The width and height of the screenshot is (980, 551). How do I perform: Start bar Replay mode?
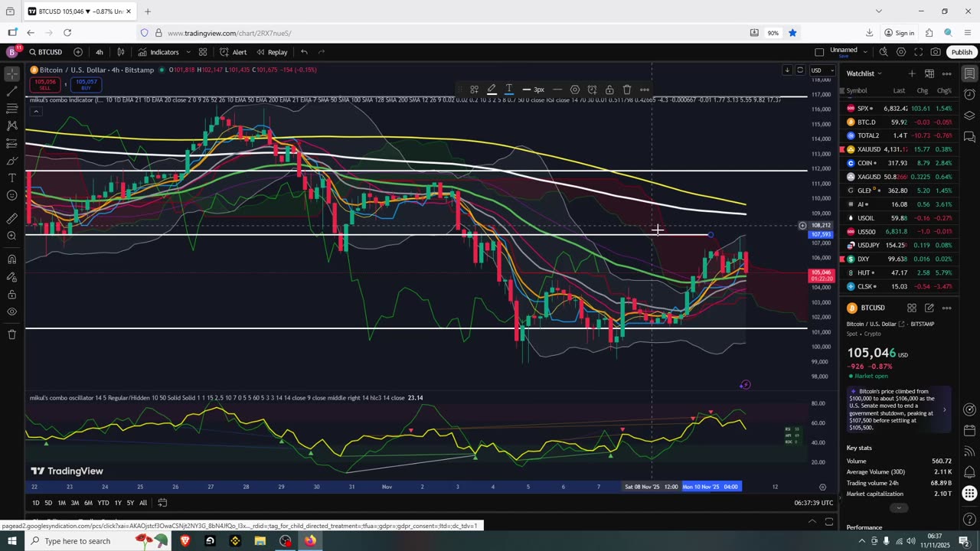tap(272, 52)
